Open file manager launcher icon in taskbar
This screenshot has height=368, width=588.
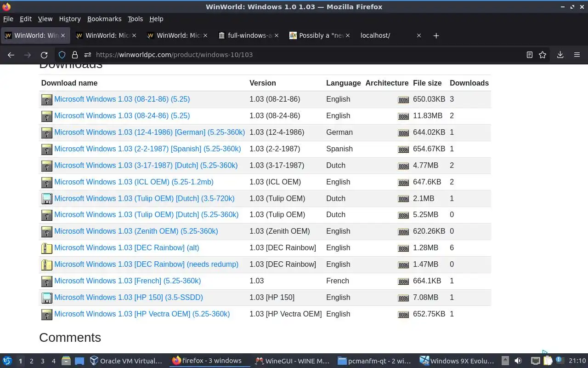[66, 361]
